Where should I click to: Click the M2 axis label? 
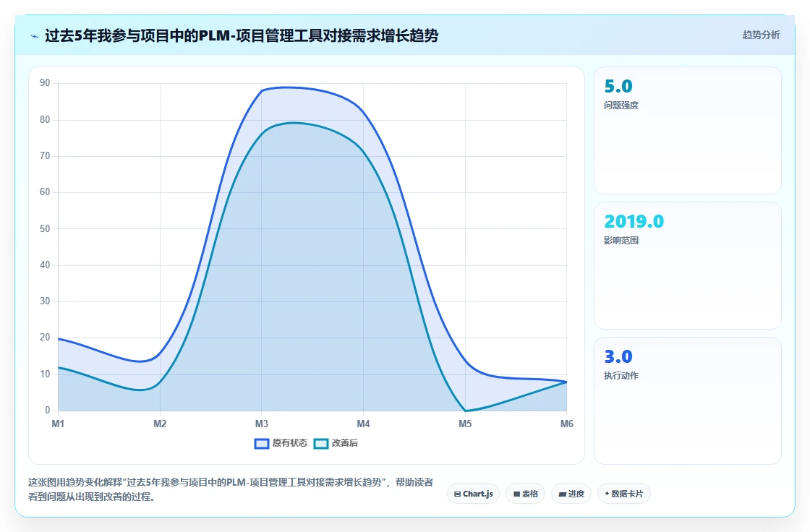160,424
